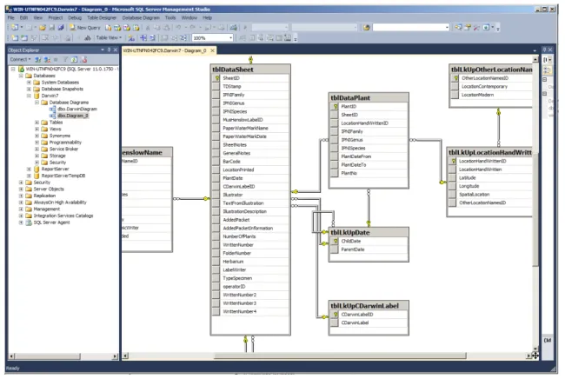Screen dimensions: 565x392
Task: Click the Filter icon in Object Explorer toolbar
Action: pos(65,59)
